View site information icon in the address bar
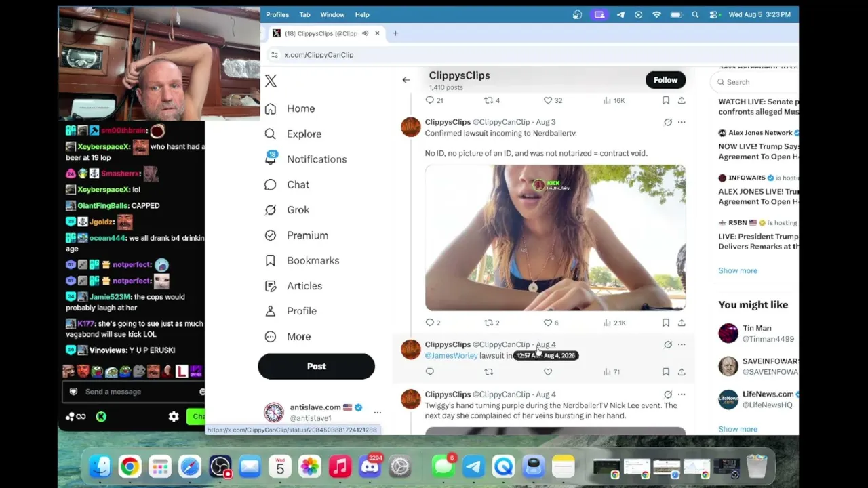Screen dimensions: 868x488 (x=274, y=55)
